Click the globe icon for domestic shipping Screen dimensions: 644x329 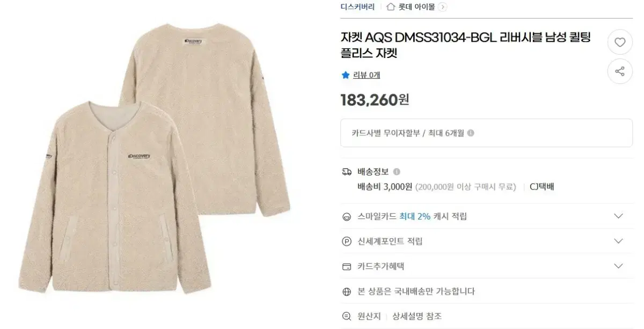coord(347,291)
